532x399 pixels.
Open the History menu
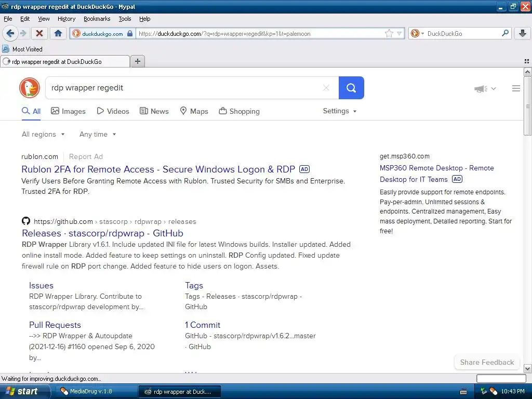click(66, 19)
